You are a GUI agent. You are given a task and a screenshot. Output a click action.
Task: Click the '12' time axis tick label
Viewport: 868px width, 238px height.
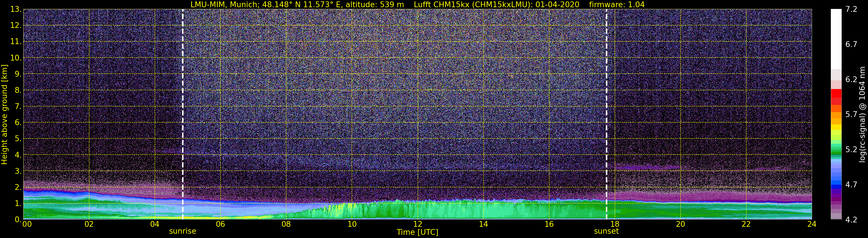[x=417, y=224]
